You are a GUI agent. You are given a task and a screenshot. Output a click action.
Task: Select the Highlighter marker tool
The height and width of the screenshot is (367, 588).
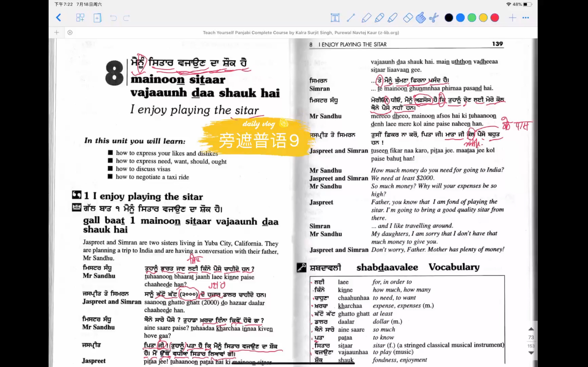click(392, 18)
